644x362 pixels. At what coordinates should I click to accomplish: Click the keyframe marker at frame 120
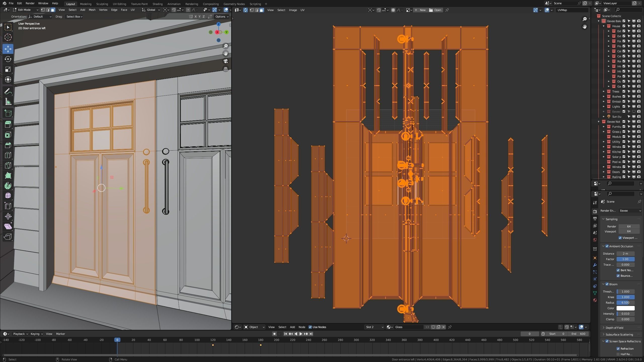pyautogui.click(x=213, y=345)
